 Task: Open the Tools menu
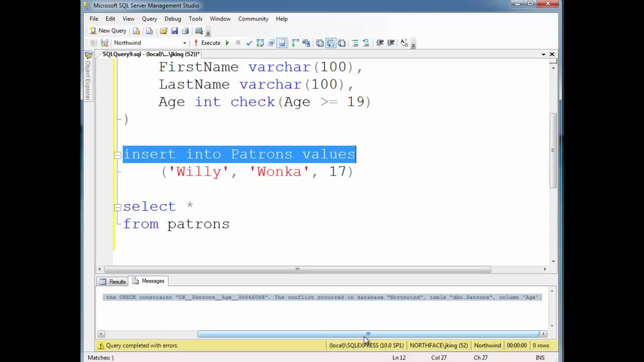(x=196, y=19)
